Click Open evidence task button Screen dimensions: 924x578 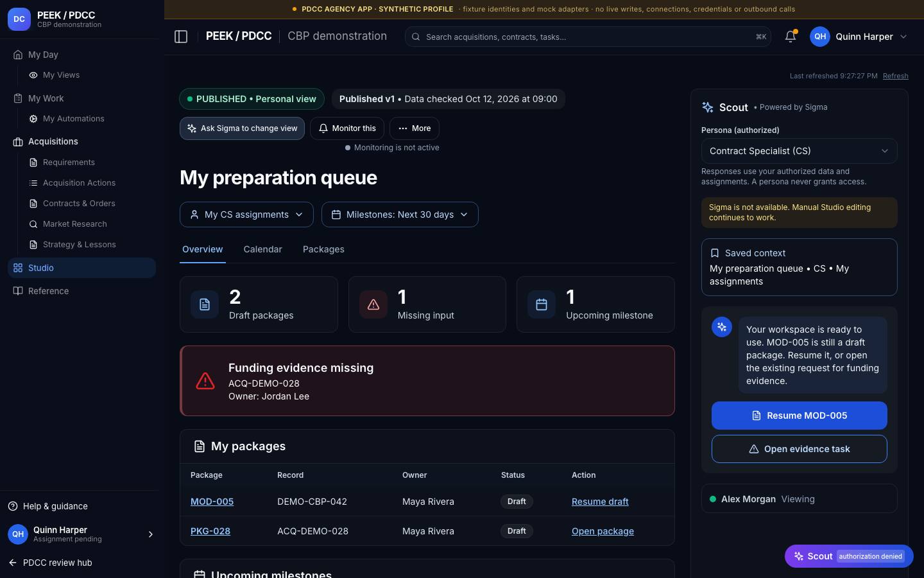click(799, 449)
